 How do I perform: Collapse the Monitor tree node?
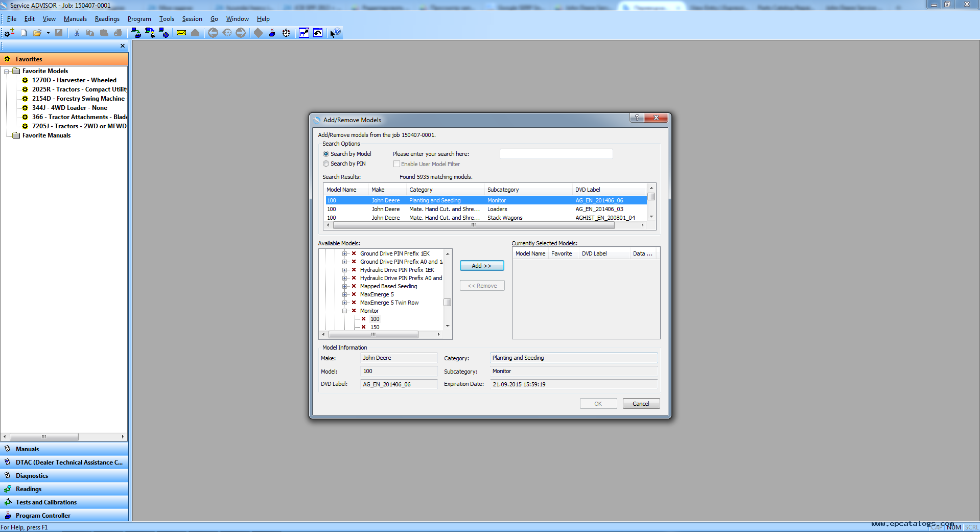pyautogui.click(x=345, y=311)
